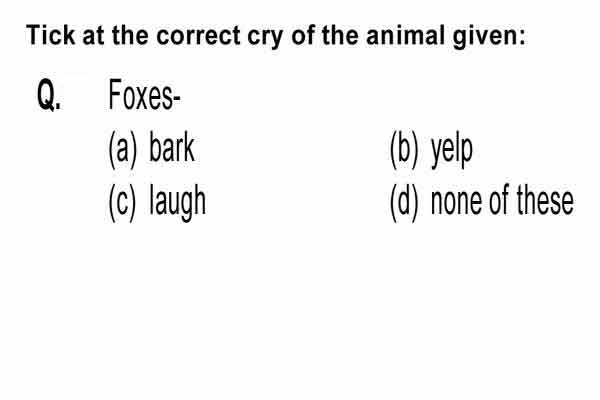Select option (a) bark

(152, 149)
